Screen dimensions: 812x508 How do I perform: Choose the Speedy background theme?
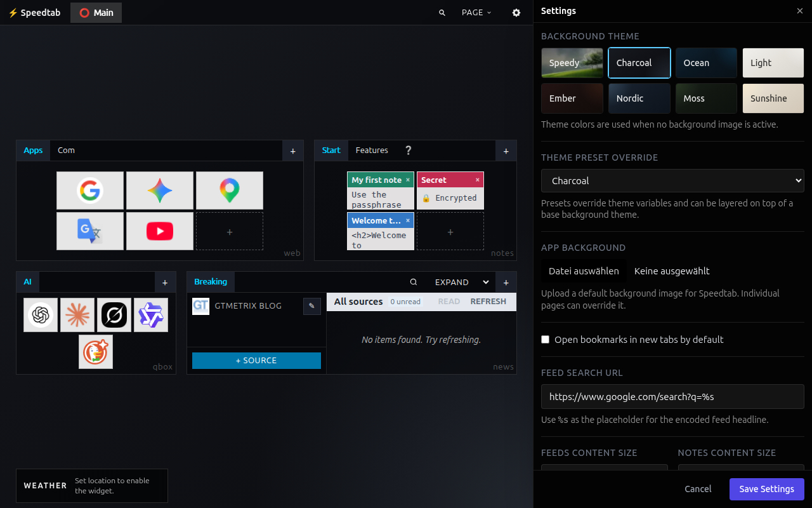(572, 63)
